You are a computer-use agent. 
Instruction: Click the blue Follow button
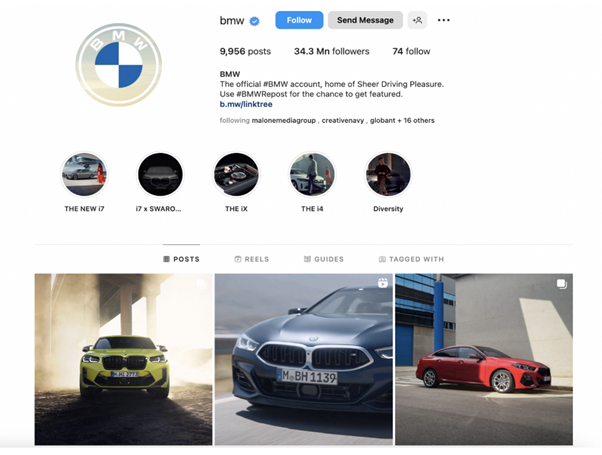[299, 20]
